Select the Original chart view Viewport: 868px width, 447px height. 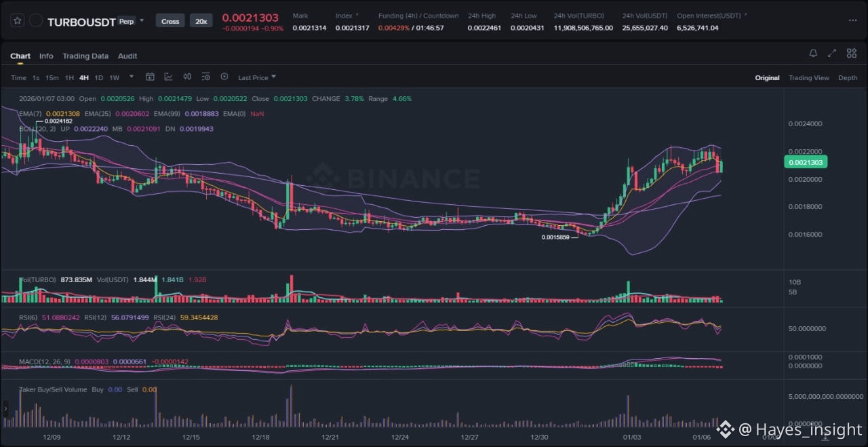pos(767,78)
